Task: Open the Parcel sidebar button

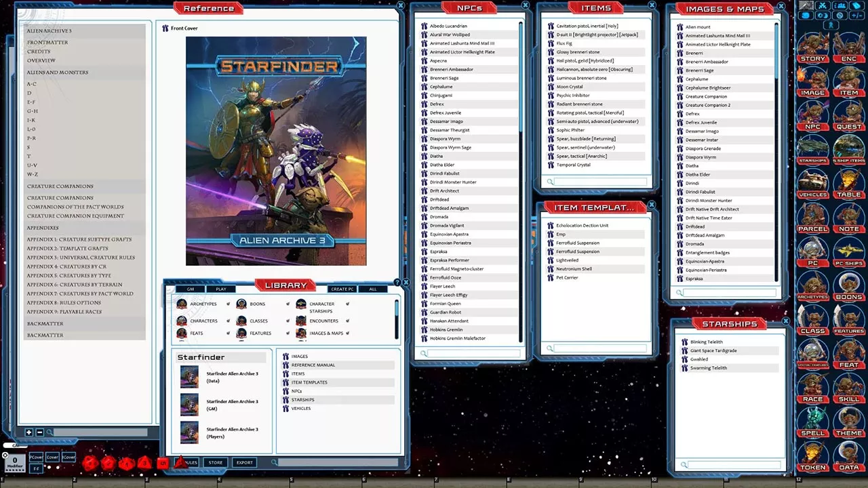Action: [813, 218]
